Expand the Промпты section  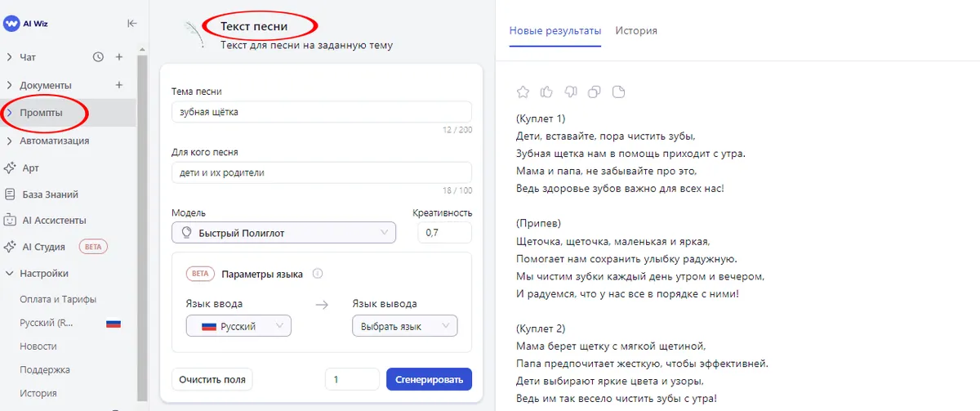tap(9, 113)
